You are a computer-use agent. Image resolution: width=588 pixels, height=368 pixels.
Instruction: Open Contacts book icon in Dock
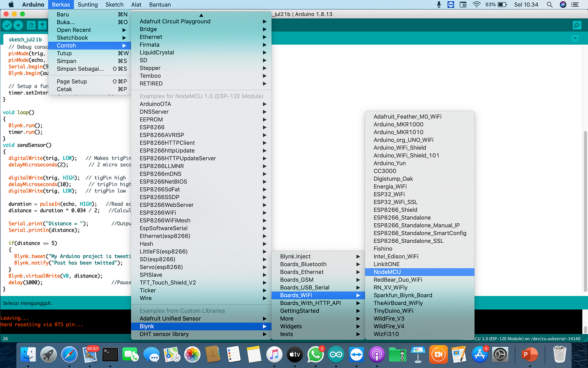213,355
